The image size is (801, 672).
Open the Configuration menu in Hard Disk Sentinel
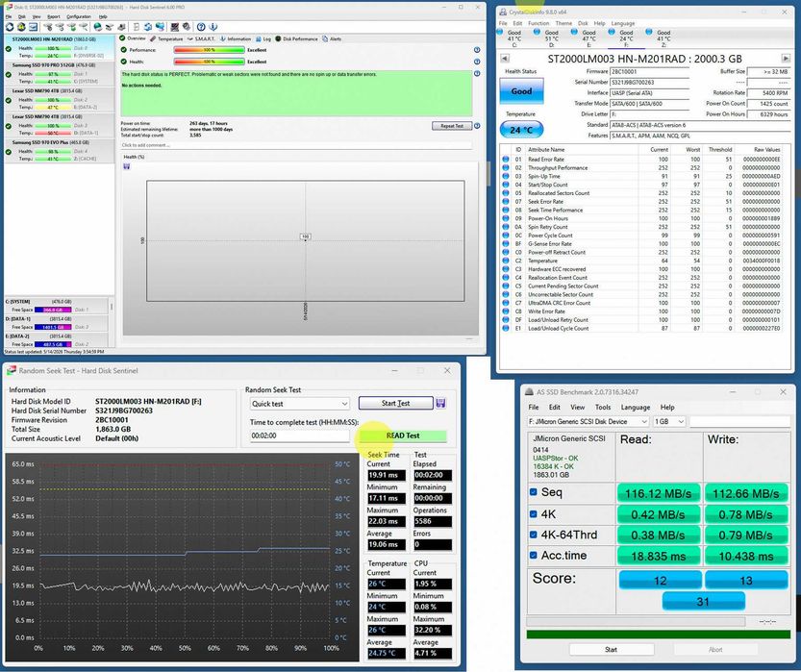pyautogui.click(x=79, y=17)
